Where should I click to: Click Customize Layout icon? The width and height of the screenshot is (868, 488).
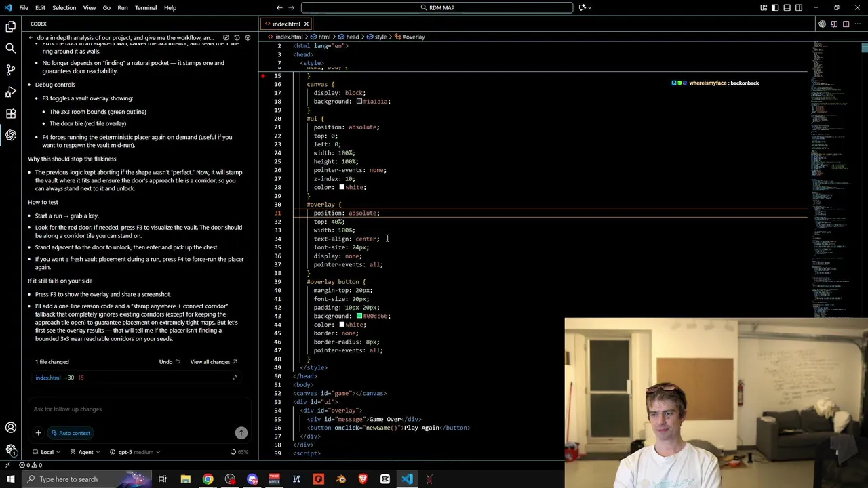pos(764,7)
